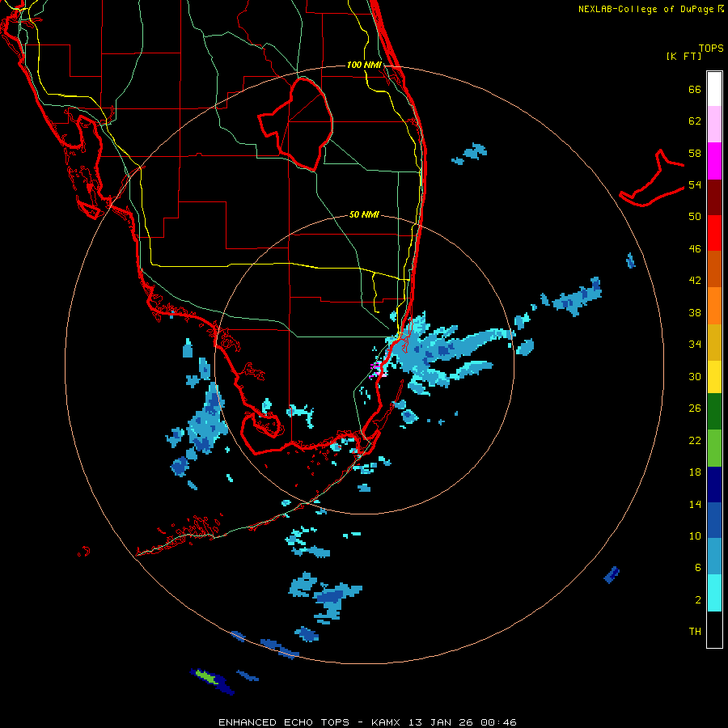Click the gold 38 kft legend swatch

[x=714, y=342]
